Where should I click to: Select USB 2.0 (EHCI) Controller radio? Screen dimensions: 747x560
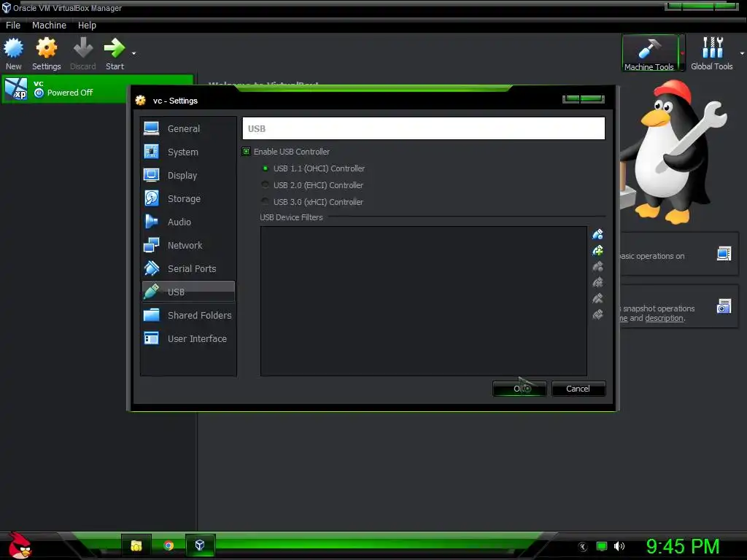tap(266, 184)
